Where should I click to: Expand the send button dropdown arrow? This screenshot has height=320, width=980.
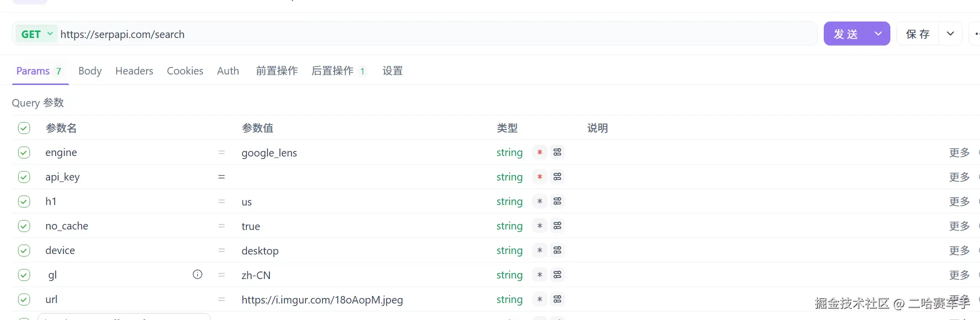click(878, 33)
